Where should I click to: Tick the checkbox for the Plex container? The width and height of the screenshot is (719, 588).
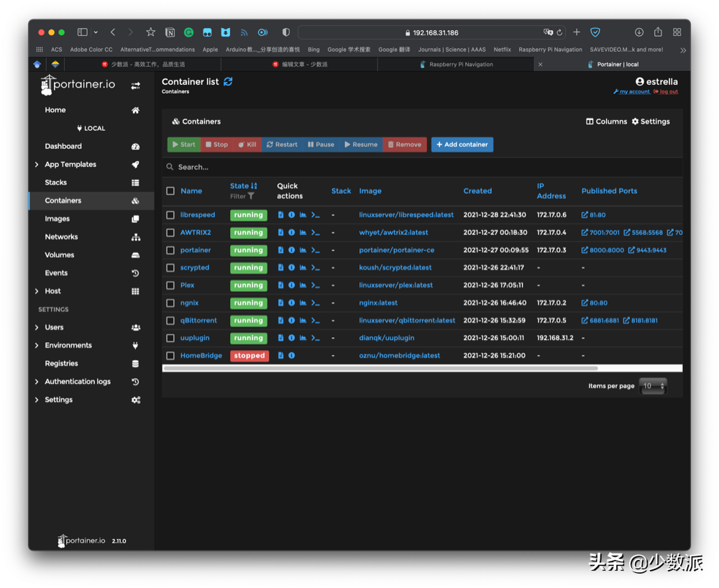point(170,285)
